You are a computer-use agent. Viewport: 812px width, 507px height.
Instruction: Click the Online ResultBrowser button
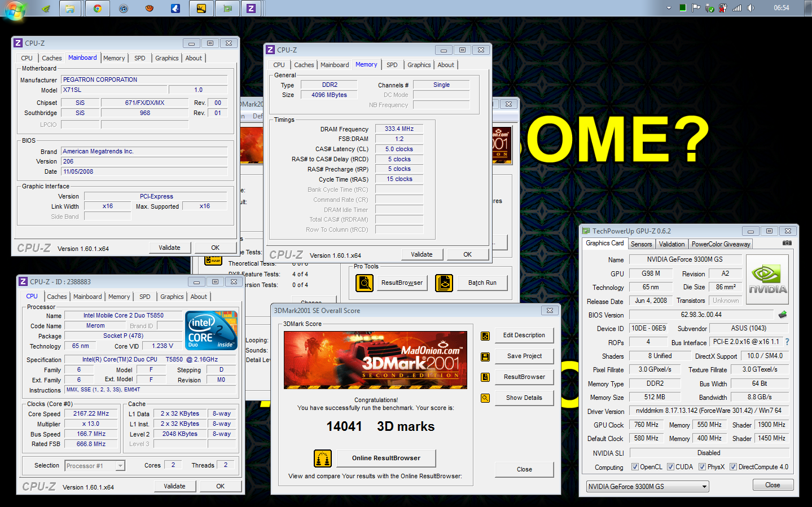(386, 458)
